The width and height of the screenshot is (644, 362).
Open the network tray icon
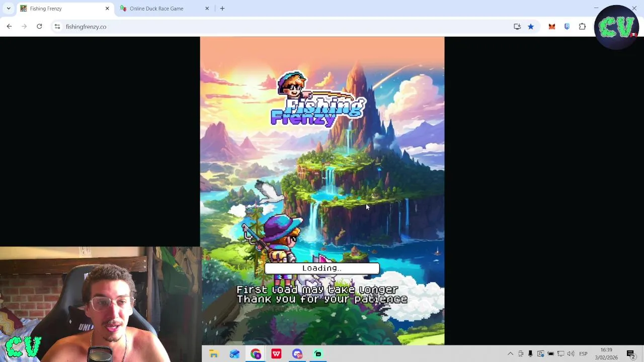click(x=560, y=354)
